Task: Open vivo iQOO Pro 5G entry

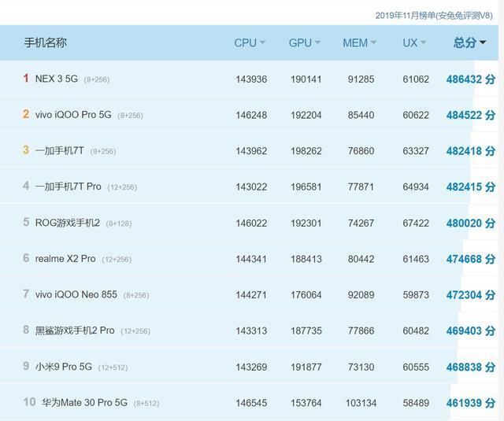Action: click(73, 115)
